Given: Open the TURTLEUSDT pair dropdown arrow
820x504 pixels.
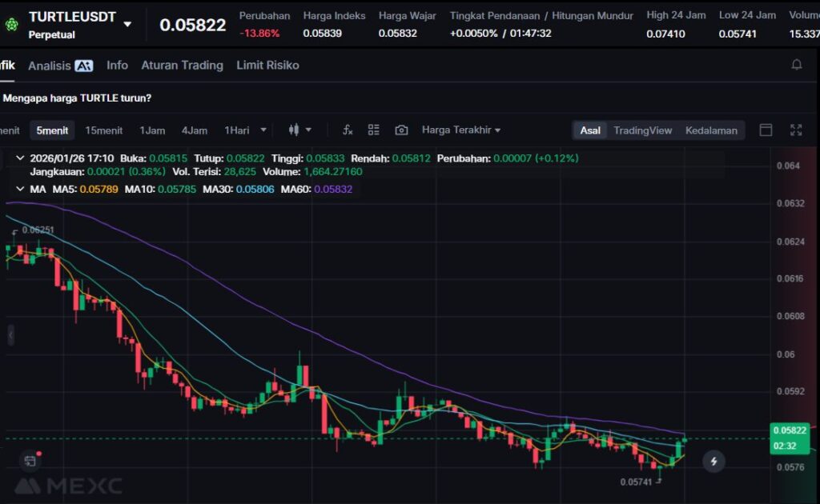Looking at the screenshot, I should [127, 24].
